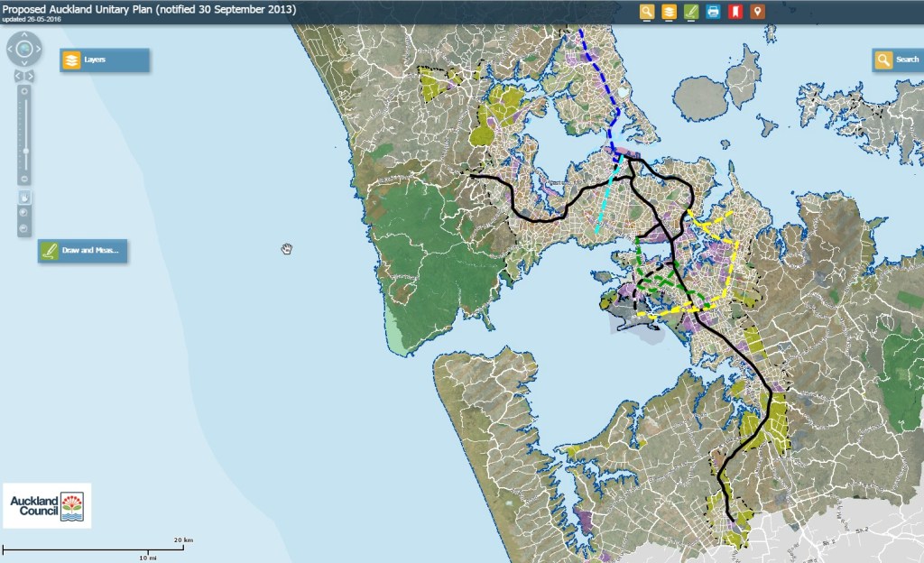Go to next map extent
The image size is (924, 563).
pyautogui.click(x=32, y=77)
